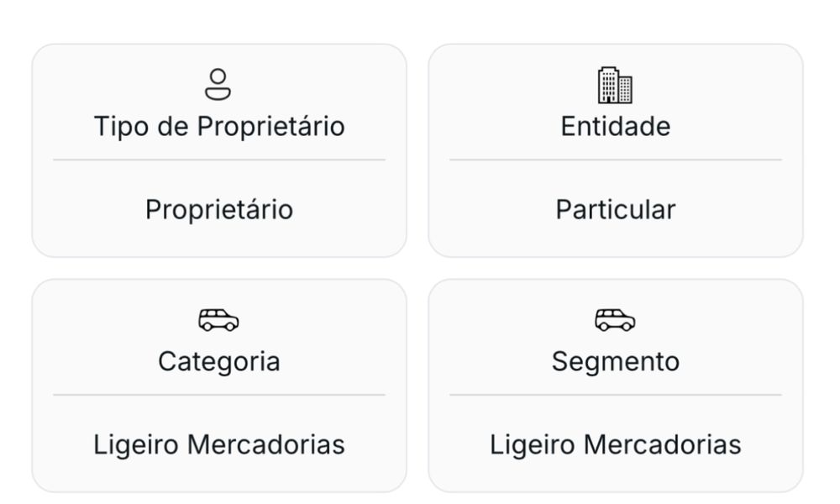Screen dimensions: 840x504
Task: Select the Segmento heading text
Action: pyautogui.click(x=616, y=362)
